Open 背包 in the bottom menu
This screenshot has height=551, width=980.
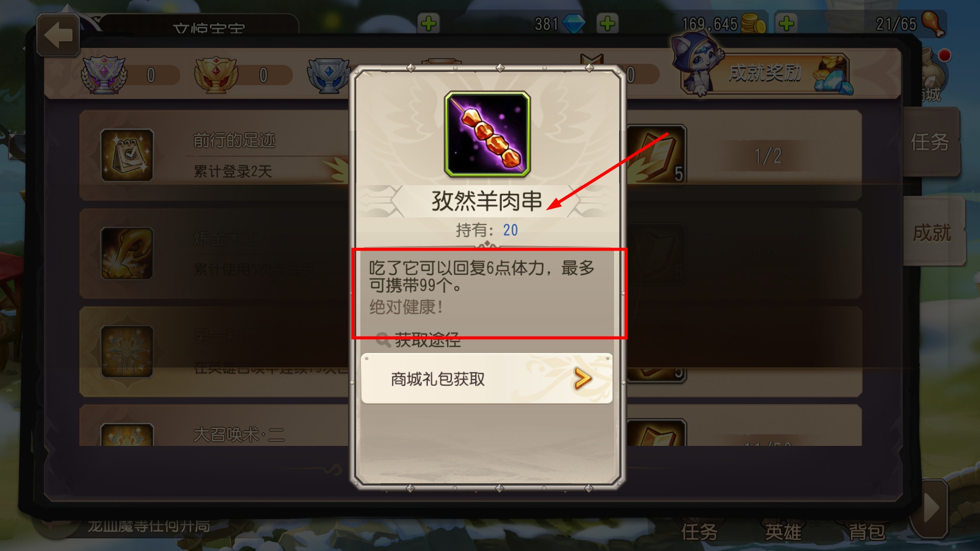867,532
